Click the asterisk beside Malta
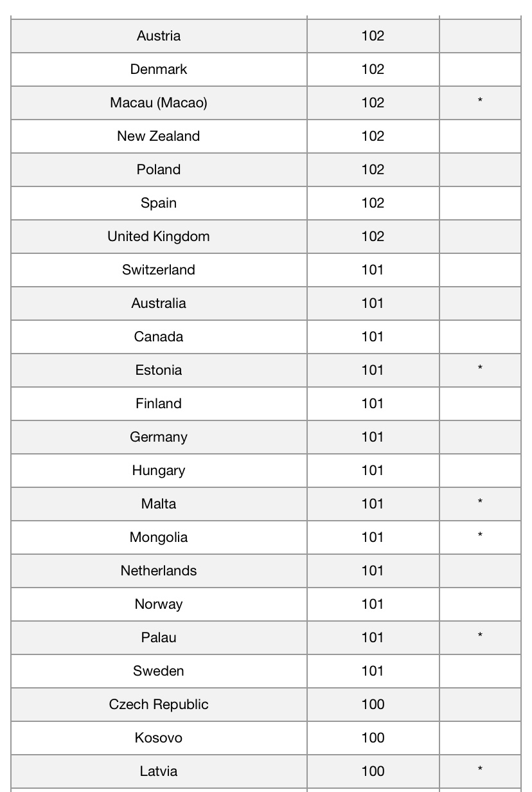The height and width of the screenshot is (792, 532). coord(480,502)
